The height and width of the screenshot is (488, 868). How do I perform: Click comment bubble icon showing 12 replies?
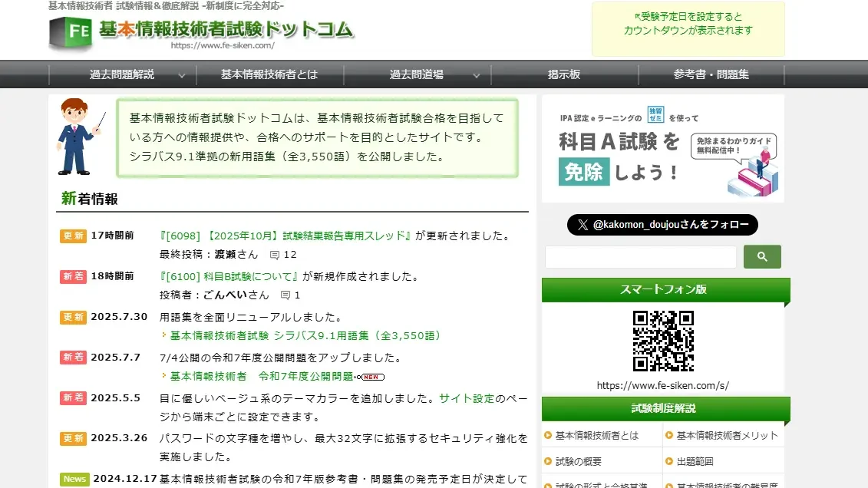(x=275, y=255)
